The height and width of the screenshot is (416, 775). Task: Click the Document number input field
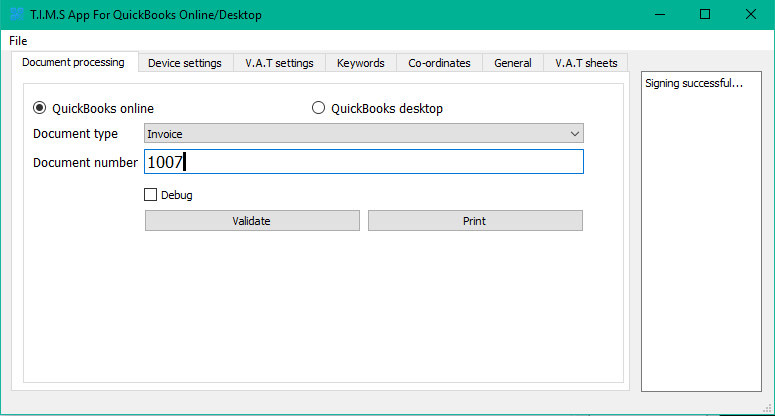pos(364,162)
